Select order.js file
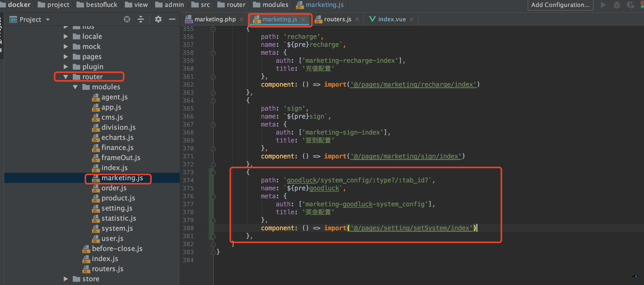The image size is (644, 285). [x=109, y=188]
